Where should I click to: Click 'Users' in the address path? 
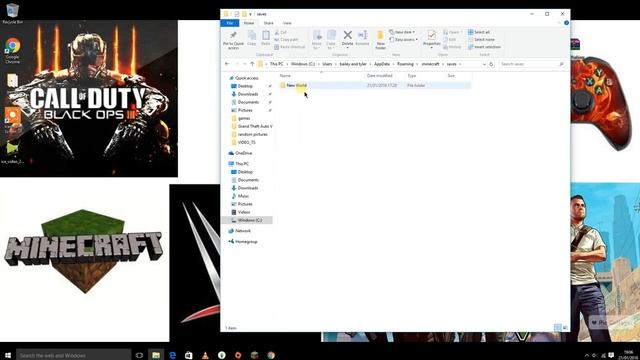pyautogui.click(x=327, y=64)
